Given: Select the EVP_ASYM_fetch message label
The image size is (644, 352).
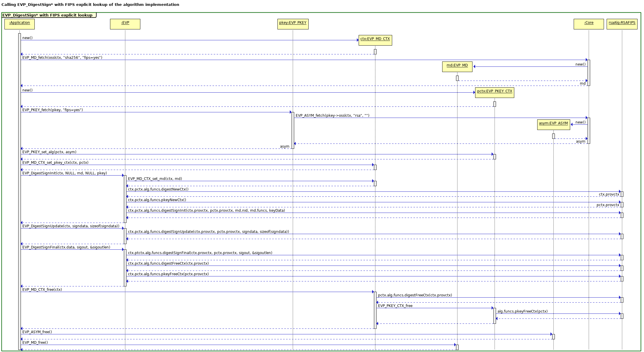Looking at the screenshot, I should coord(332,116).
